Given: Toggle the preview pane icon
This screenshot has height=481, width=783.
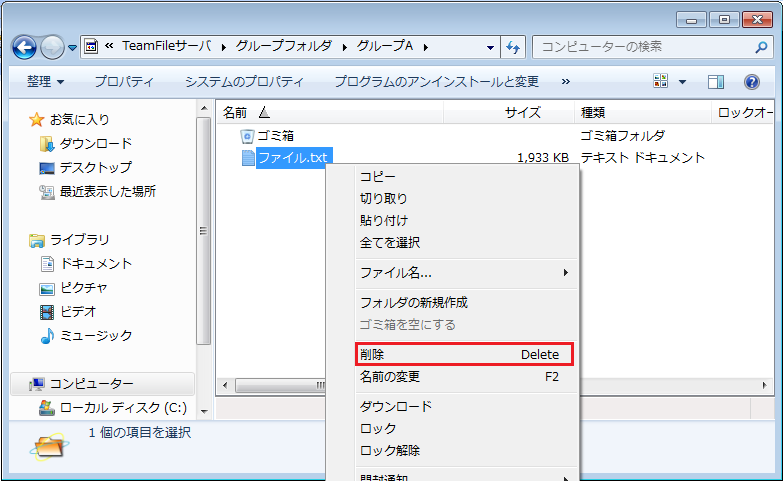Looking at the screenshot, I should point(716,82).
